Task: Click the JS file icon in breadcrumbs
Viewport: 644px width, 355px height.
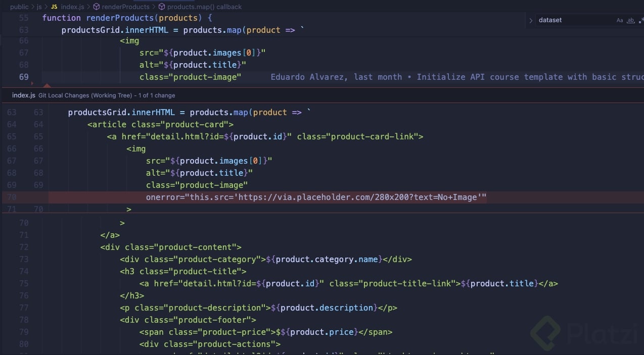Action: pos(54,7)
